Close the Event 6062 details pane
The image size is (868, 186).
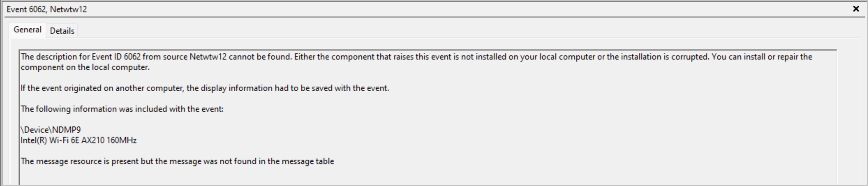pos(856,9)
